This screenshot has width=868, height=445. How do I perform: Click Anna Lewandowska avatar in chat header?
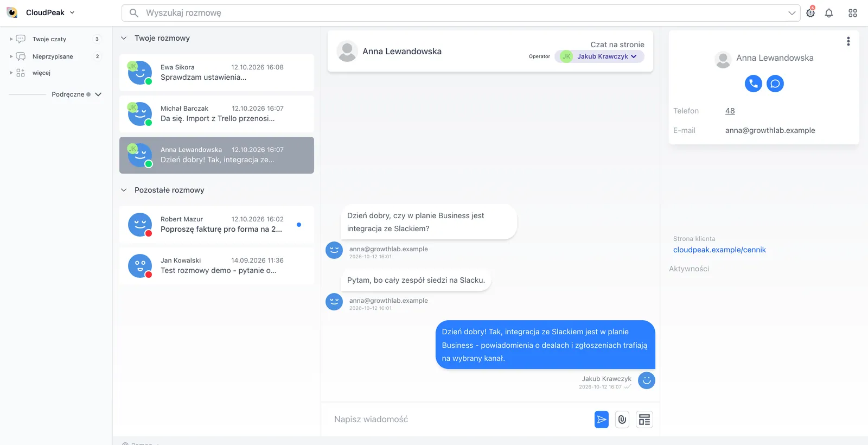pos(347,51)
